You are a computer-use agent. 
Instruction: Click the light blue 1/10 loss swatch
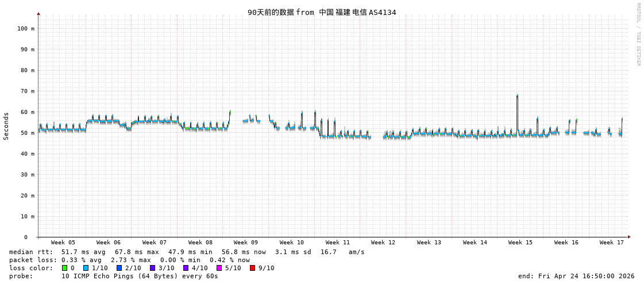pyautogui.click(x=86, y=268)
